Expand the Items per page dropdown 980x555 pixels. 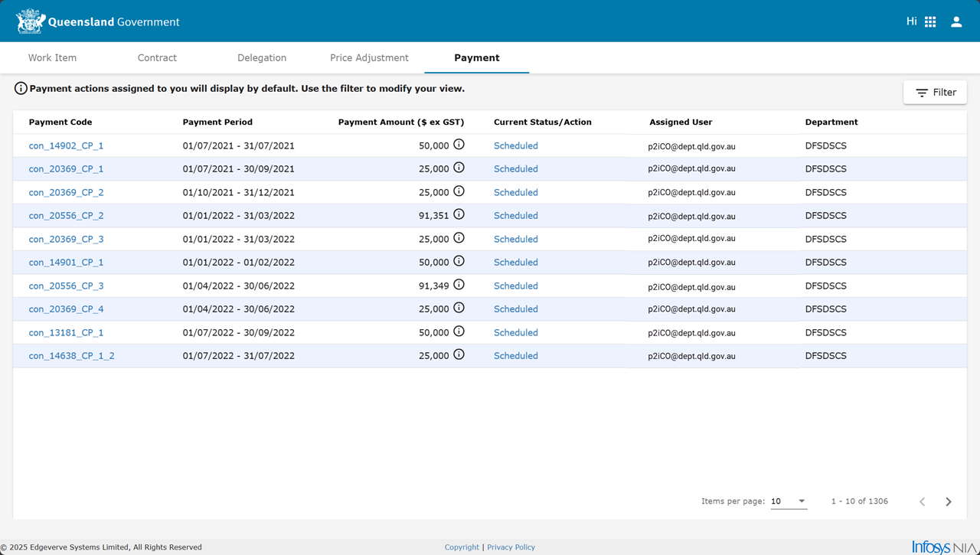click(789, 501)
